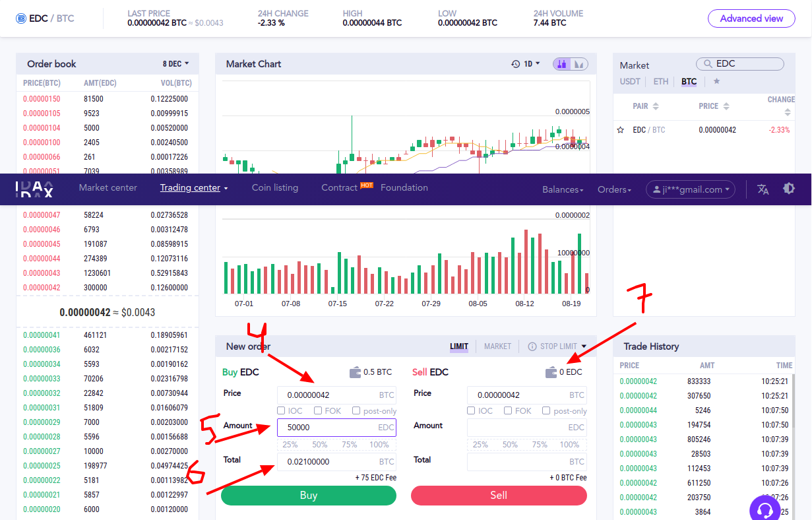This screenshot has width=812, height=520.
Task: Click the EDC coin icon in header
Action: click(21, 18)
